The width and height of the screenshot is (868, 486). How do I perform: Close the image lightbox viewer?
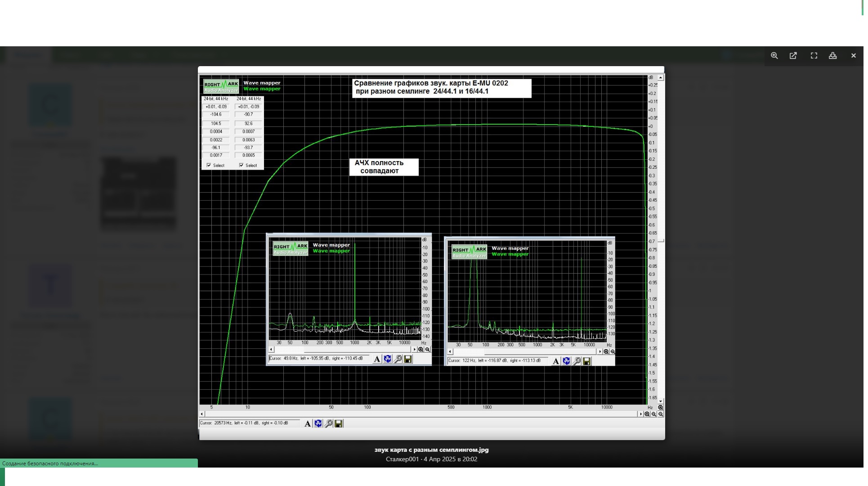[854, 56]
